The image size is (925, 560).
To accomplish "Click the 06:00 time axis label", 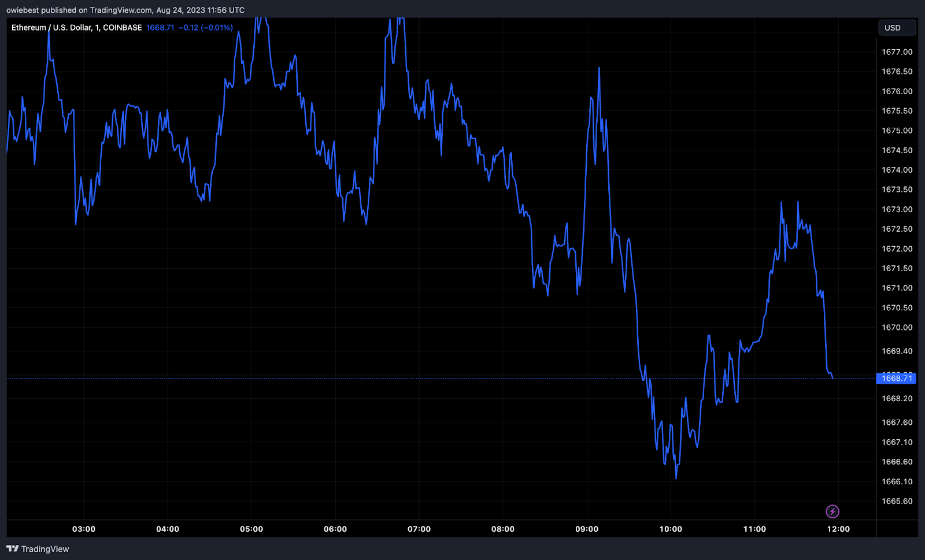I will [335, 529].
